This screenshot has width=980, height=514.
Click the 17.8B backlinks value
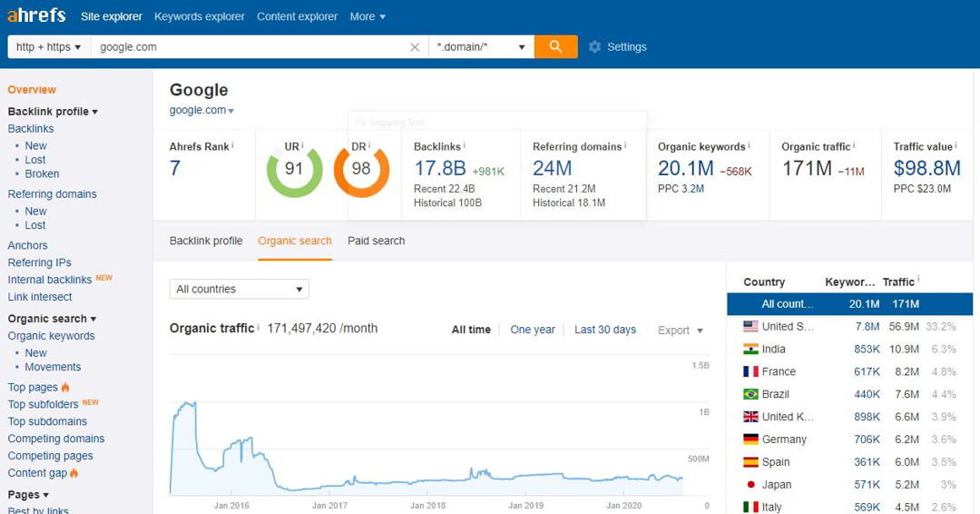pyautogui.click(x=440, y=168)
